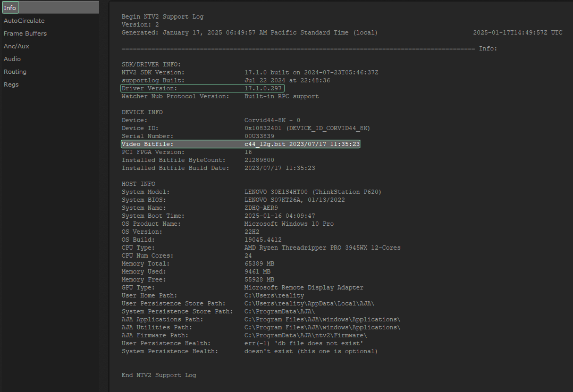Click the CPU Type Threadripper line
The image size is (573, 392).
pos(322,248)
